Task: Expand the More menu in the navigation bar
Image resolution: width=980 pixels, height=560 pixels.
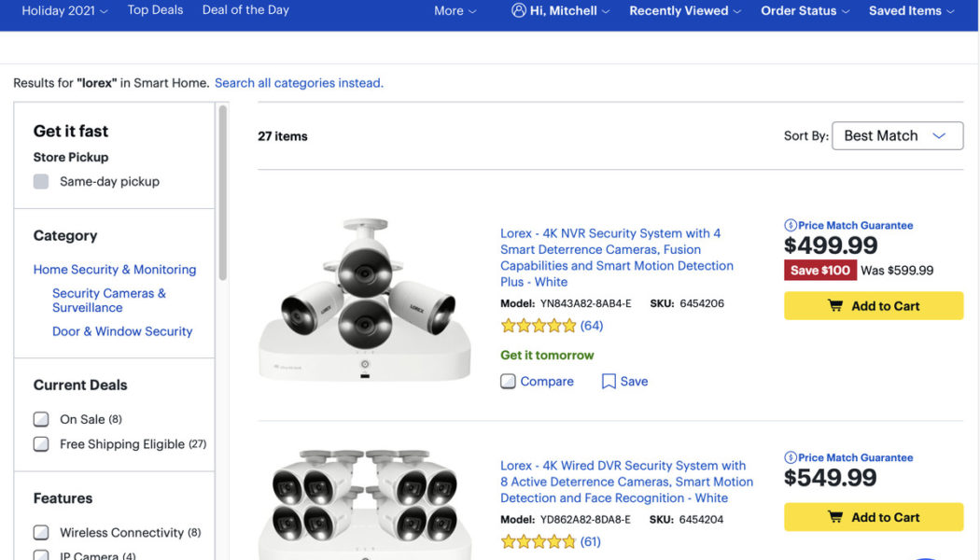Action: click(455, 10)
